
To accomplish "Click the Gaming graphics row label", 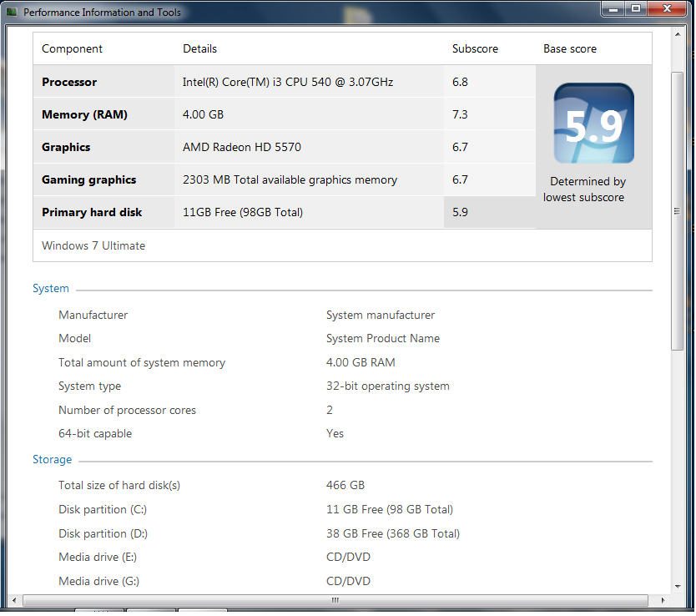I will tap(88, 179).
